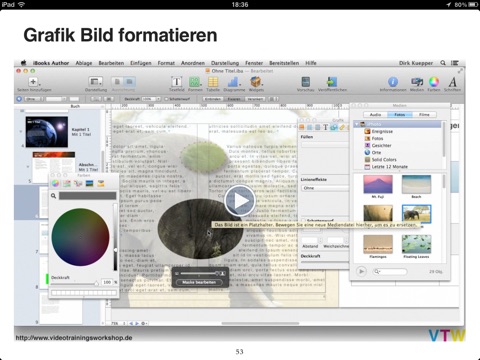Select the Mt. Fuji photo thumbnail
480x360 pixels.
click(x=378, y=184)
